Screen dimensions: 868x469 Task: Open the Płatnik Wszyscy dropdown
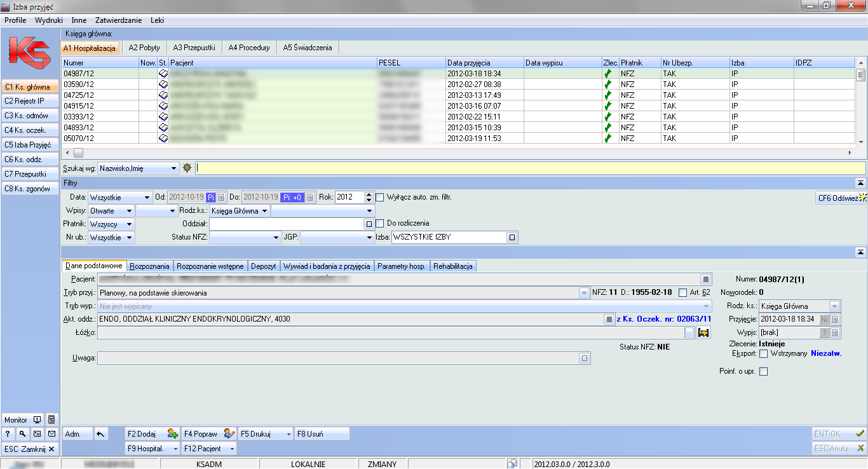(x=111, y=224)
